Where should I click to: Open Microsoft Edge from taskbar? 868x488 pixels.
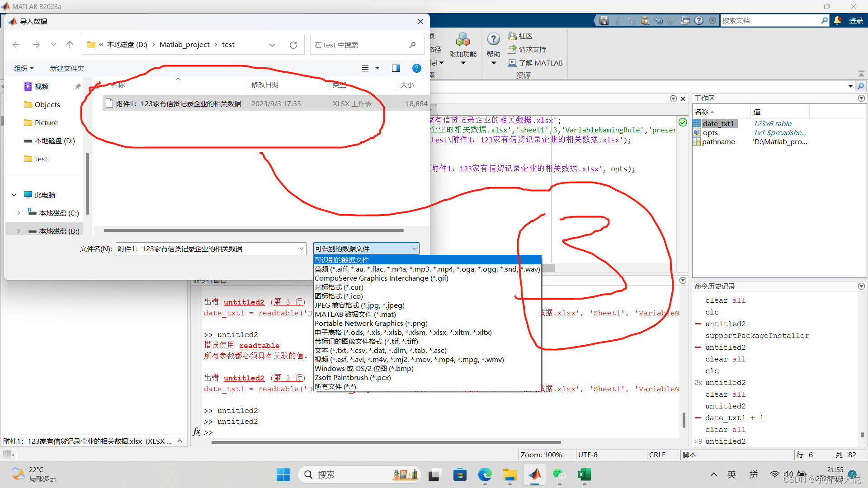(x=485, y=474)
